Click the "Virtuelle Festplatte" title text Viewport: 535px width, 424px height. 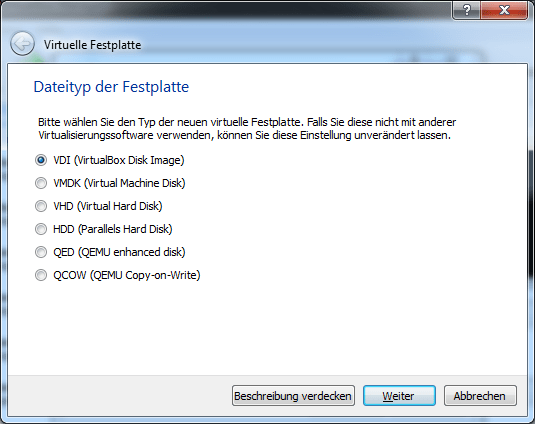coord(92,45)
